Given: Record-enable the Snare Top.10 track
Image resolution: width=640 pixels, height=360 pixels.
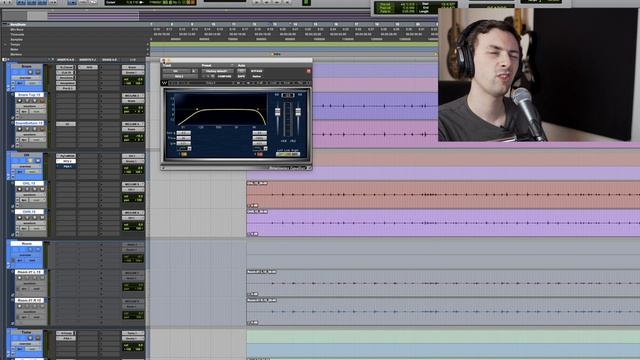Looking at the screenshot, I should tap(20, 101).
